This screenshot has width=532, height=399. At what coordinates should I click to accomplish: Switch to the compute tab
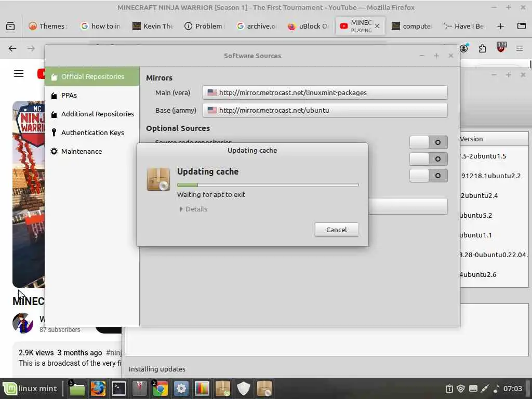coord(412,26)
